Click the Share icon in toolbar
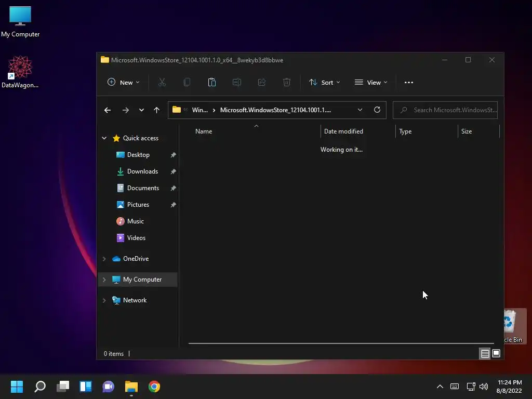Screen dimensions: 532x399 pyautogui.click(x=262, y=83)
